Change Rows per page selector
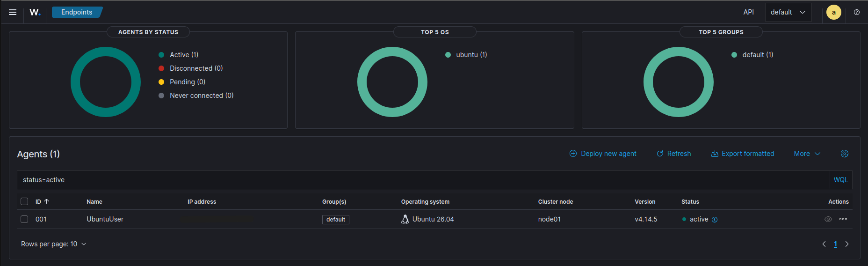The width and height of the screenshot is (868, 266). (54, 244)
